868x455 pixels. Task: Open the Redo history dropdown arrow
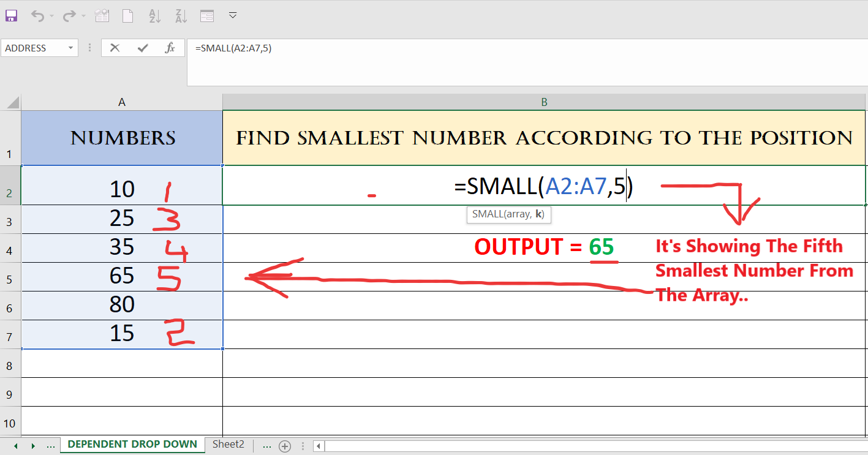(x=83, y=17)
